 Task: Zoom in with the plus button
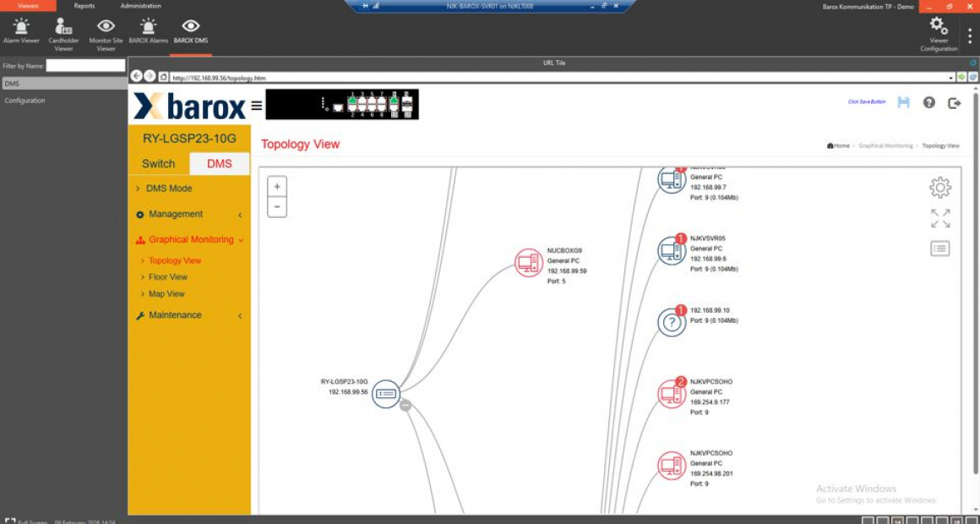point(277,188)
